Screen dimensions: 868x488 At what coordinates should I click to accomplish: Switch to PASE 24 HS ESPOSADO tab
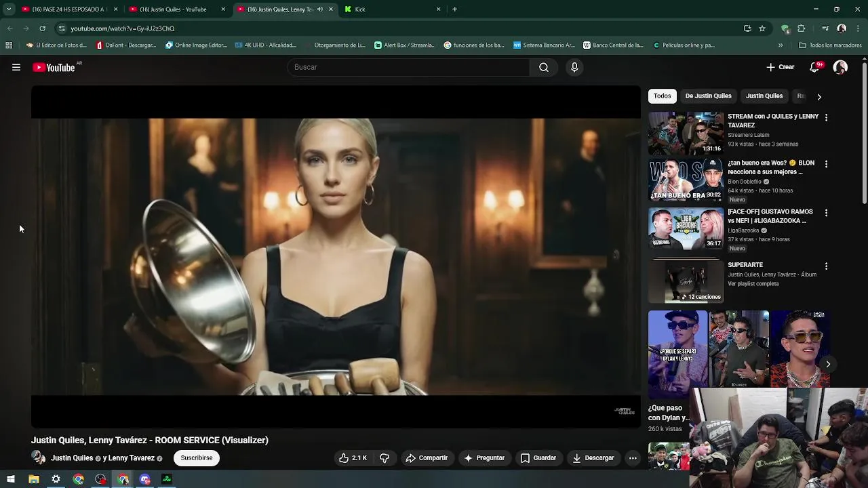[x=68, y=9]
